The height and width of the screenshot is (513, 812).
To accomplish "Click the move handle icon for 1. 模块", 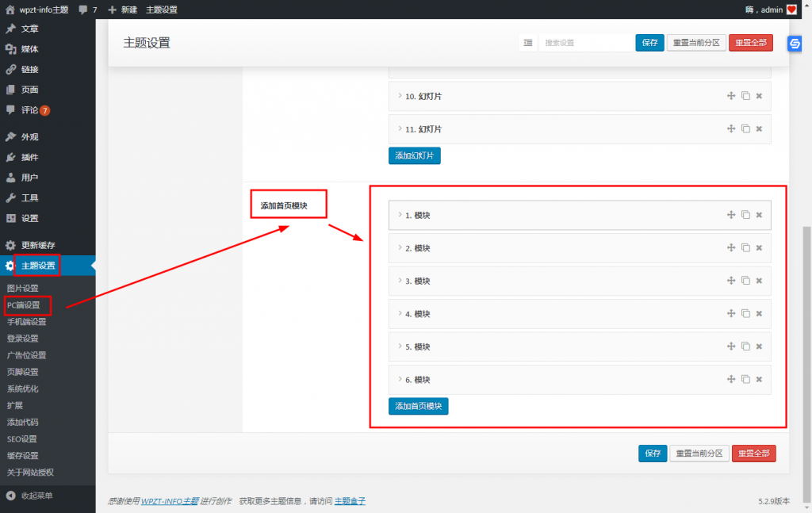I will click(730, 215).
